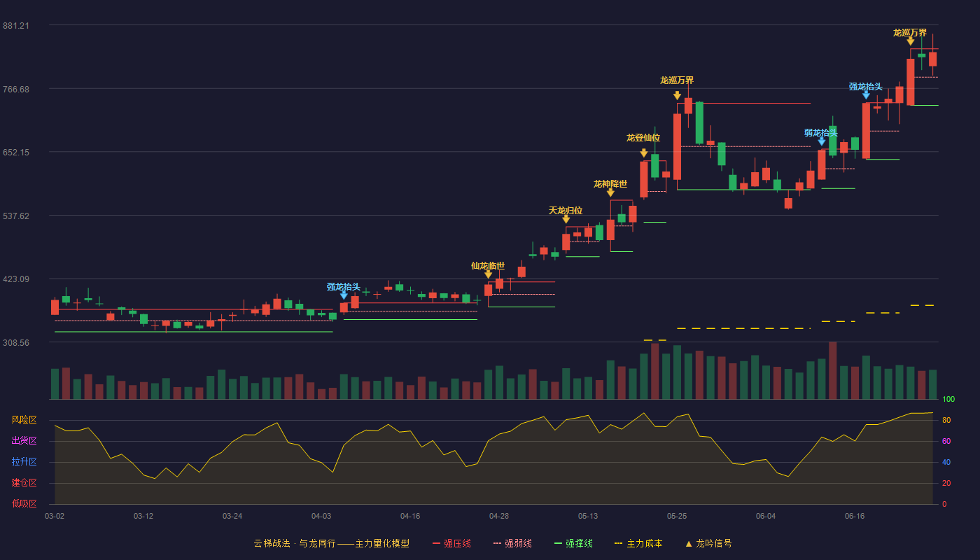Click the orange 80 indicator scale label
Screen dimensions: 980x560
point(946,420)
